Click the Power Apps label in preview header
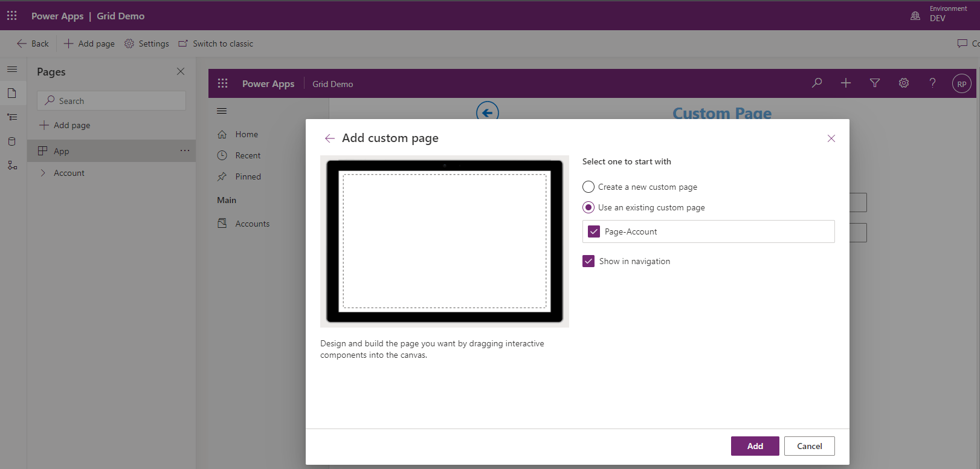 [x=268, y=83]
